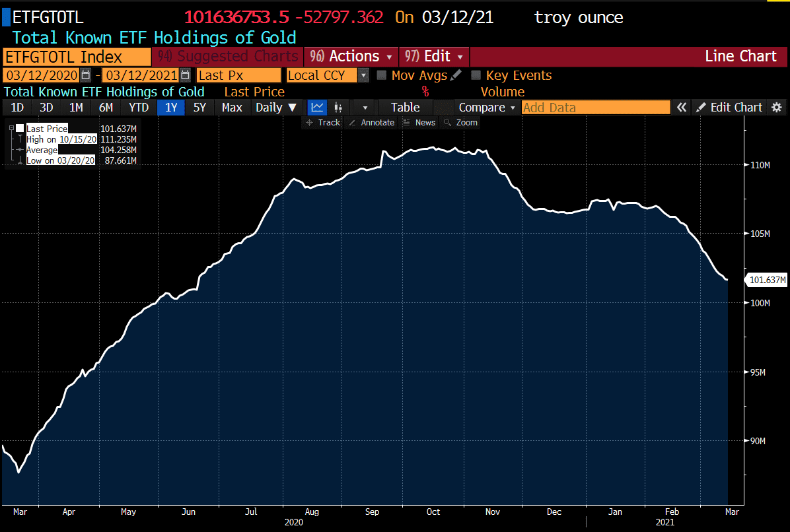Viewport: 790px width, 532px height.
Task: Click the Oct label on time axis
Action: (433, 512)
